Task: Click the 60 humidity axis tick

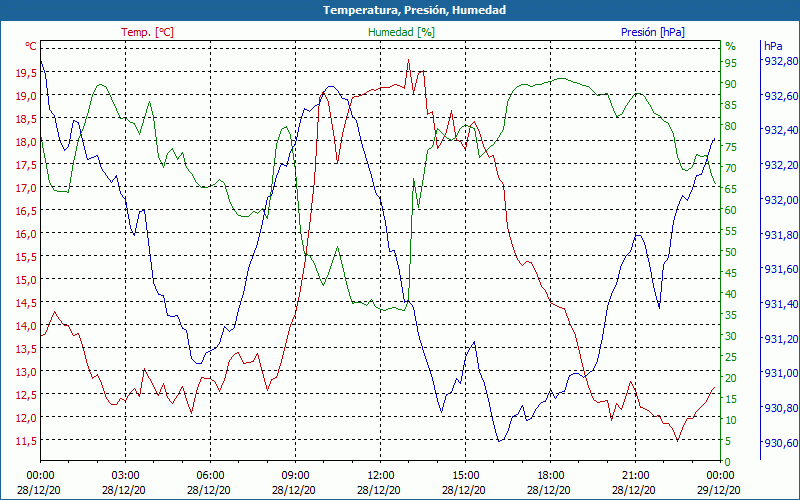Action: pos(731,210)
